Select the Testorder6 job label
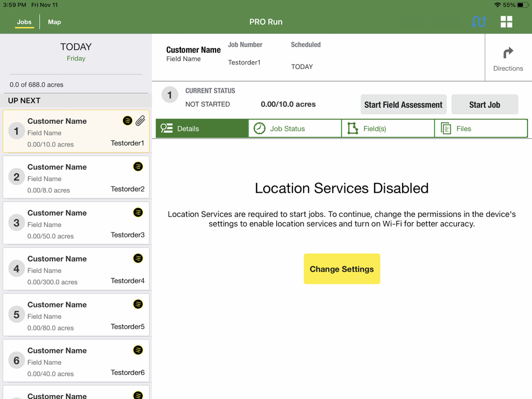 pos(128,372)
